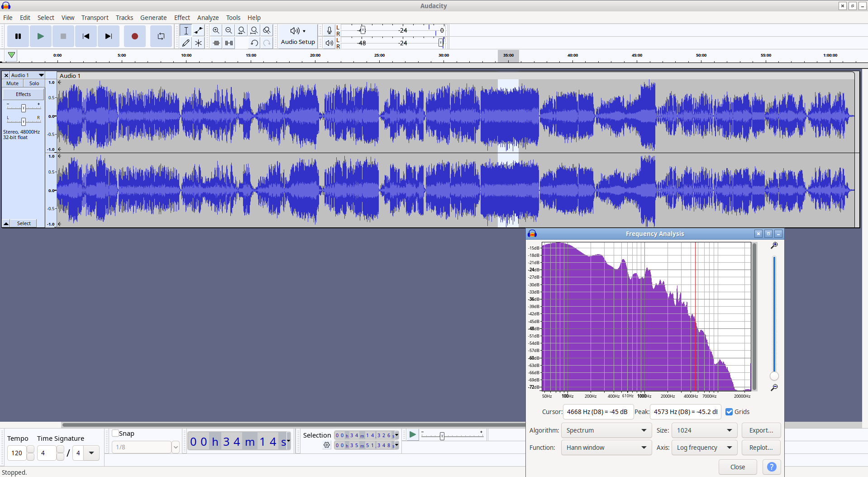Click the Zoom Toggle icon
This screenshot has width=868, height=477.
pos(267,30)
